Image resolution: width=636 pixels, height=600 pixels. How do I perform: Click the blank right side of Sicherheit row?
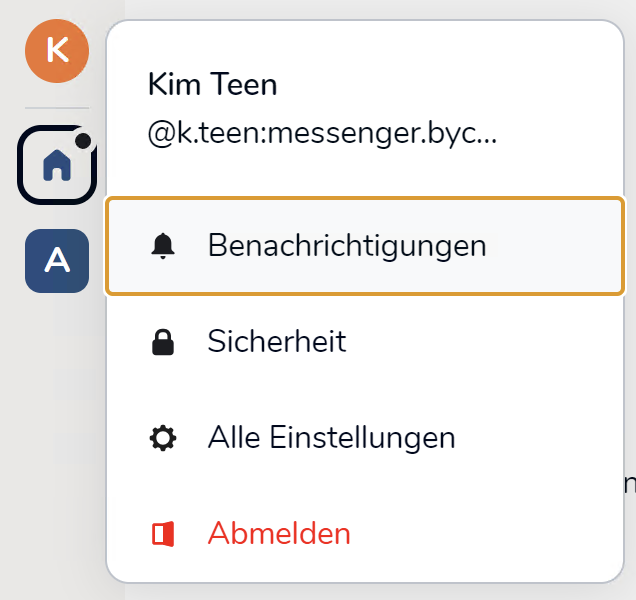pyautogui.click(x=500, y=342)
